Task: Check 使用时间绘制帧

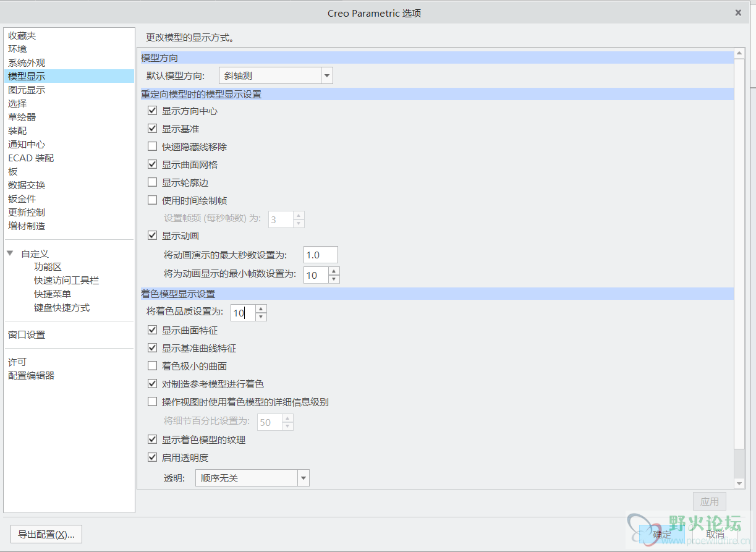Action: point(153,201)
